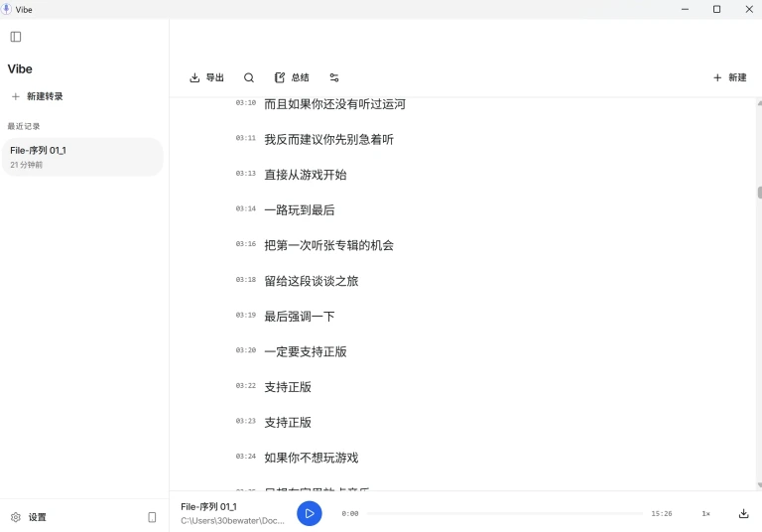This screenshot has width=762, height=532.
Task: Click the download icon in the player bar
Action: pos(743,513)
